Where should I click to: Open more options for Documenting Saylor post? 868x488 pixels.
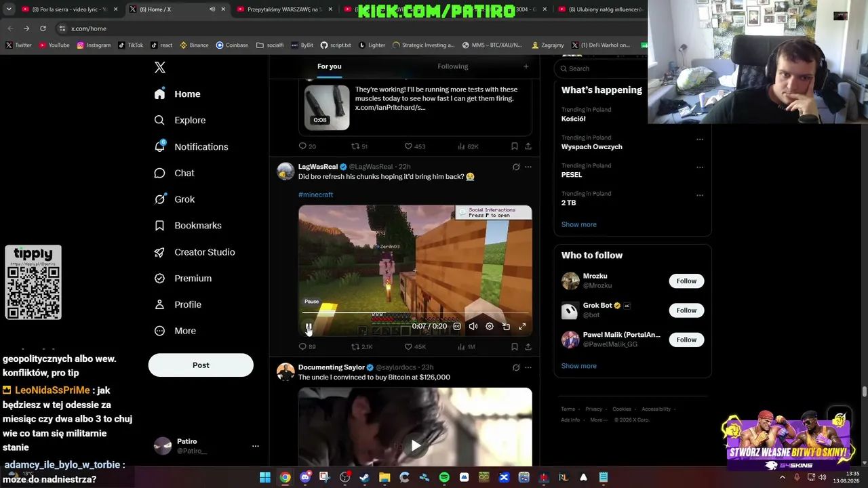pyautogui.click(x=528, y=367)
